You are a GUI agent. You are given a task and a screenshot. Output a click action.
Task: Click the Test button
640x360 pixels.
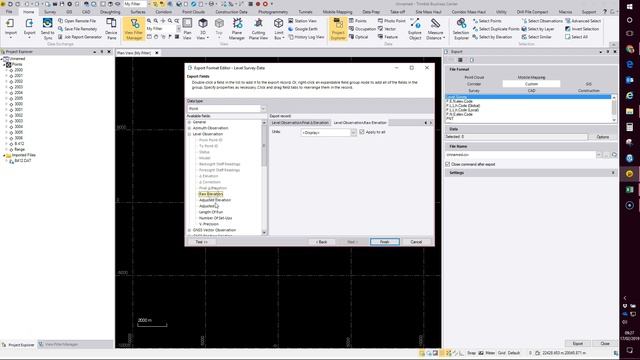click(202, 242)
